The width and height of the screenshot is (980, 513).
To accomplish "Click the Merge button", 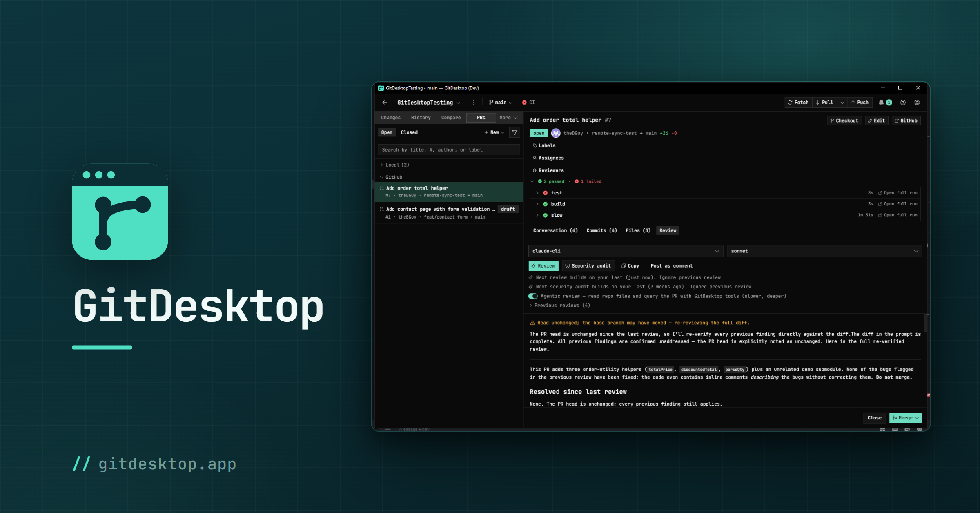I will tap(905, 418).
